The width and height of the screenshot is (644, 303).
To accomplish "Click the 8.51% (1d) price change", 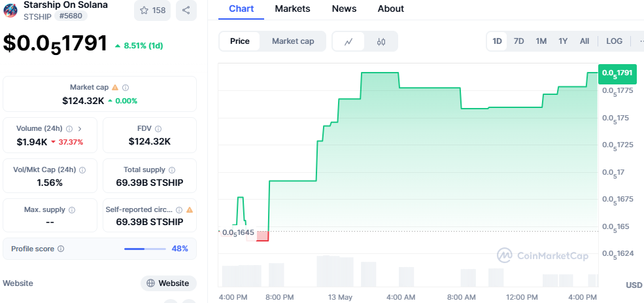I will pyautogui.click(x=139, y=46).
